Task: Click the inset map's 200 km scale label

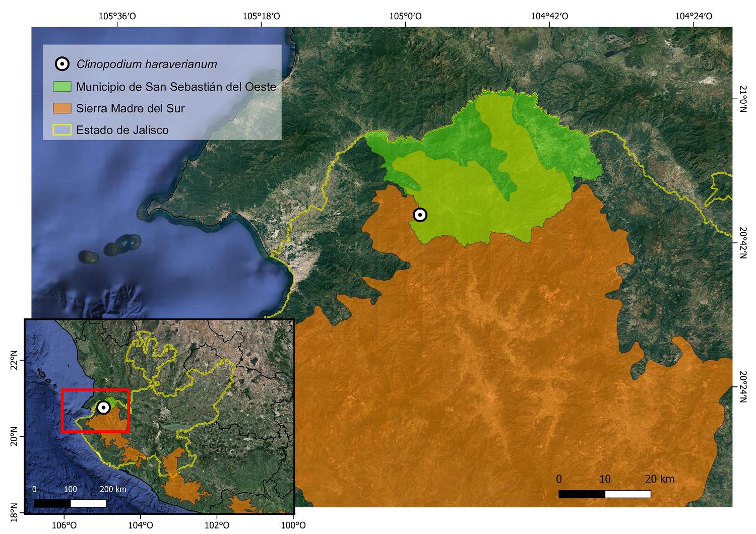Action: click(113, 489)
